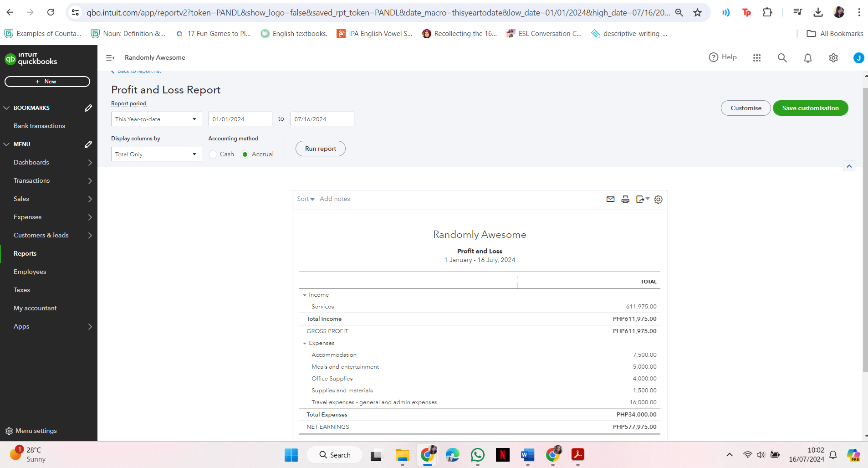
Task: Click the Add notes link
Action: coord(335,199)
